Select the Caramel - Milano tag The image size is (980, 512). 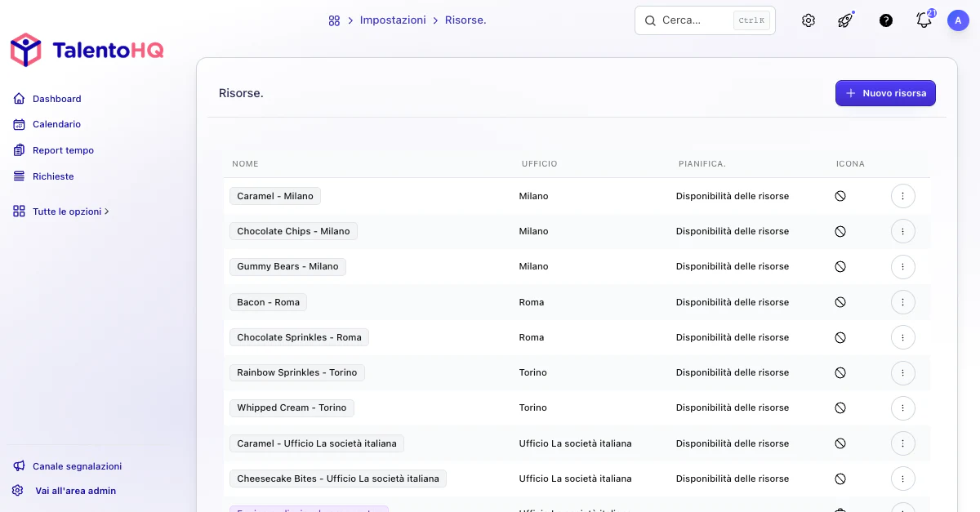pos(275,196)
